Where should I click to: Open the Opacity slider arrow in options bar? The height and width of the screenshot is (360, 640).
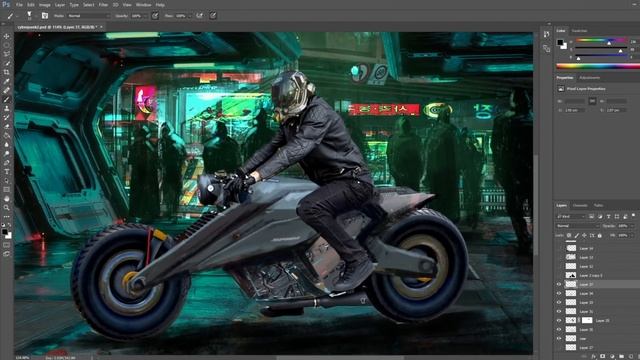(145, 16)
